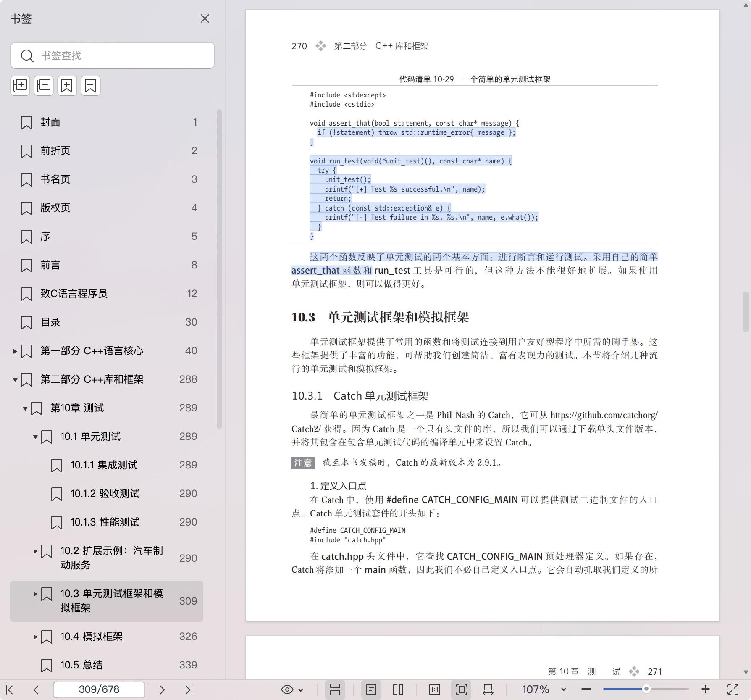Select actual size icon
The image size is (751, 700).
point(435,689)
